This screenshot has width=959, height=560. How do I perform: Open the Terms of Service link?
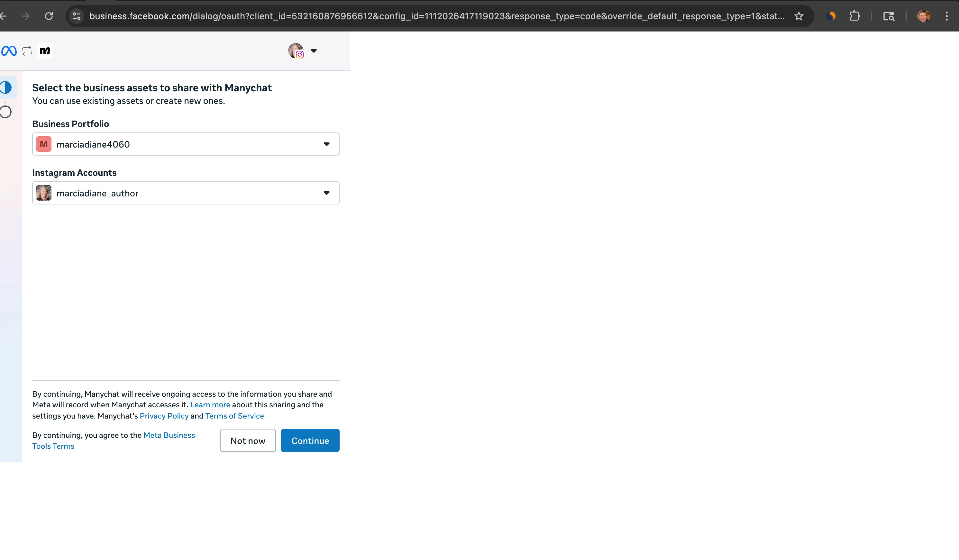click(x=234, y=416)
